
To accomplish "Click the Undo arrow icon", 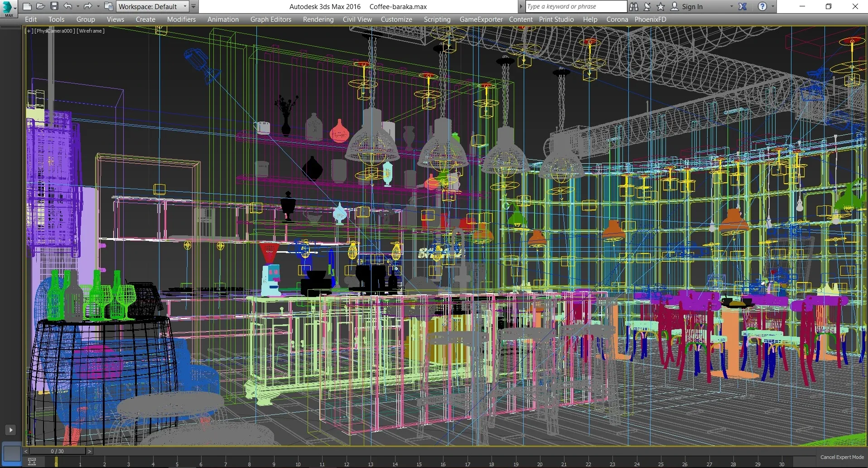I will coord(68,6).
